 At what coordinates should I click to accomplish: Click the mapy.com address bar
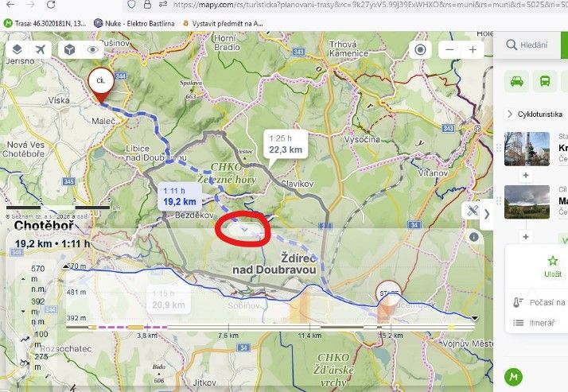click(369, 4)
